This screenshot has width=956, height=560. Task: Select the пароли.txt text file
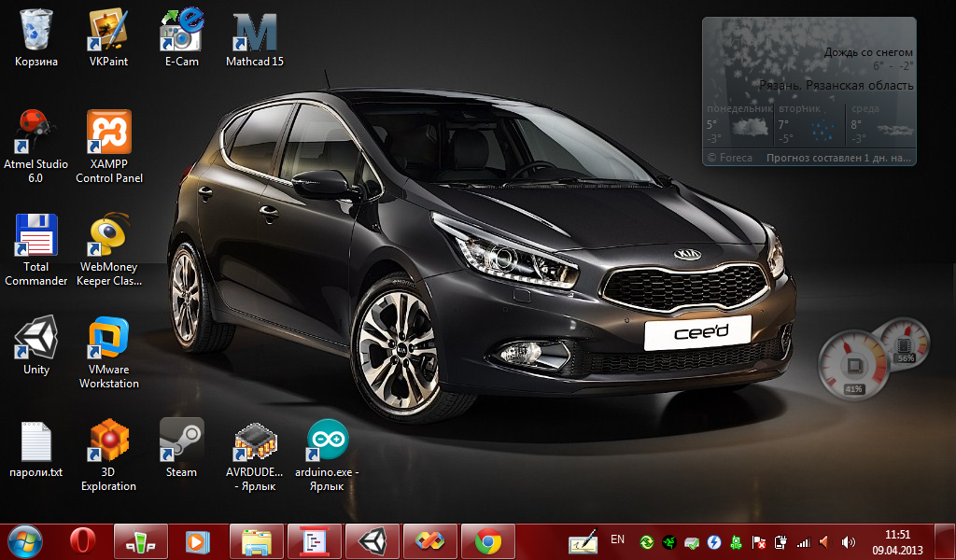35,441
